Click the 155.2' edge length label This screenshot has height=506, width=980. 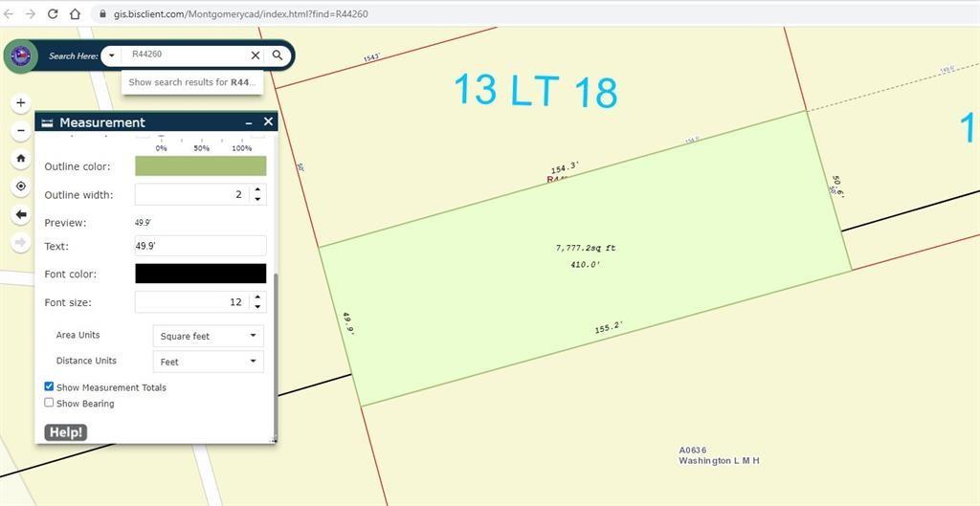tap(609, 327)
